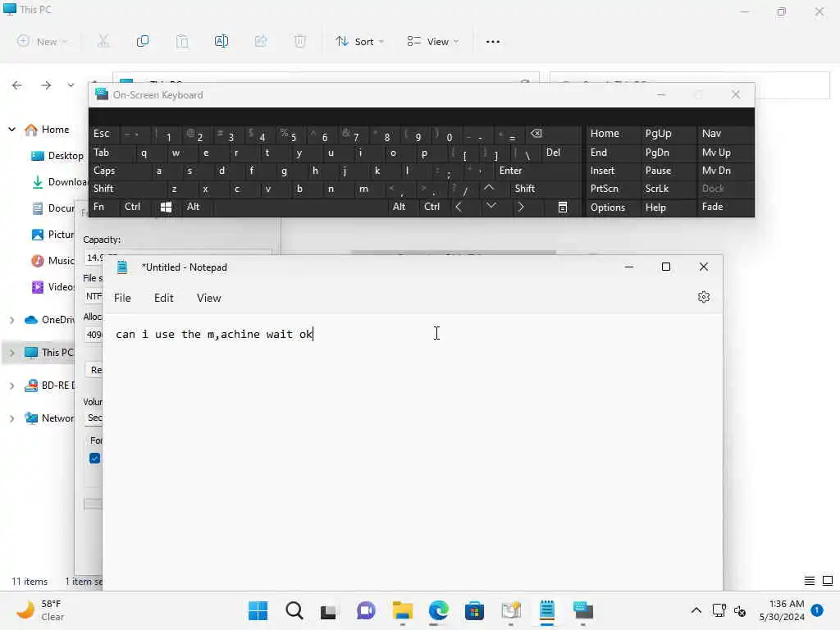Open Microsoft Store from taskbar
The image size is (840, 630).
[x=475, y=610]
